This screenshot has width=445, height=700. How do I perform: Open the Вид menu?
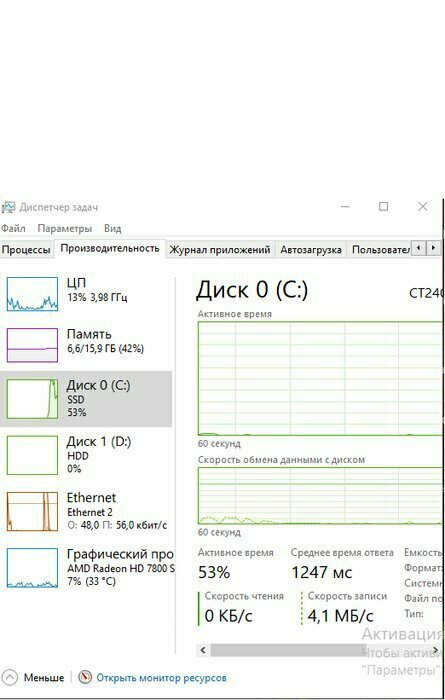(x=112, y=229)
